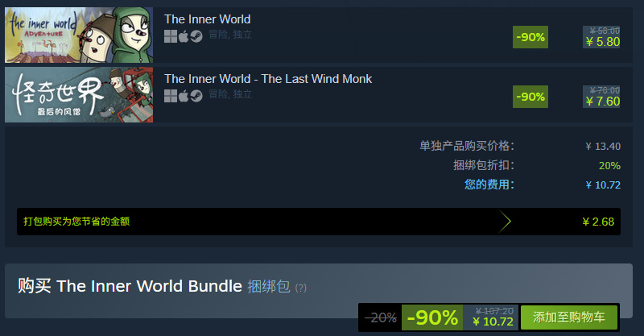Click 冒险, 独立 tags under The Inner World

tap(230, 35)
